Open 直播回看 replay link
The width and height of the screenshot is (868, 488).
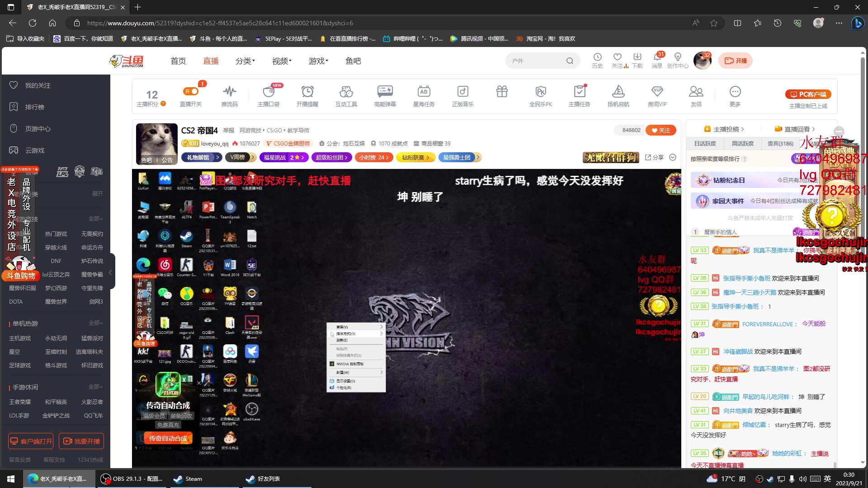[x=795, y=129]
